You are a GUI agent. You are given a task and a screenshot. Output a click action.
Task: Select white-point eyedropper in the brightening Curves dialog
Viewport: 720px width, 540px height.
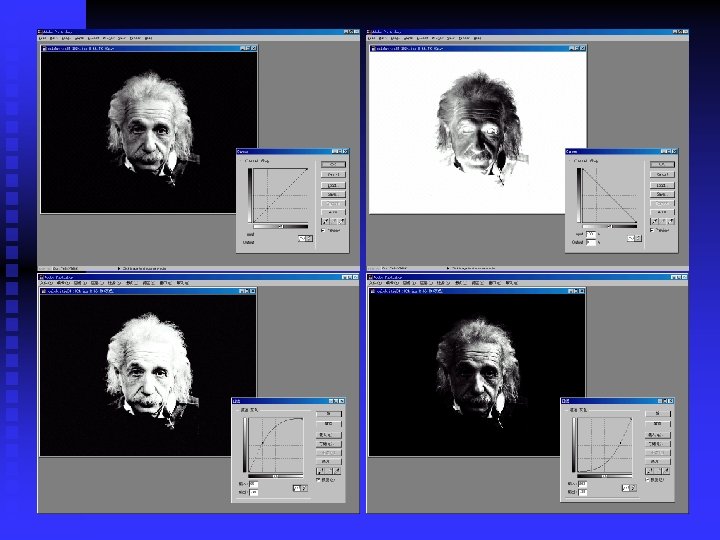pyautogui.click(x=337, y=471)
